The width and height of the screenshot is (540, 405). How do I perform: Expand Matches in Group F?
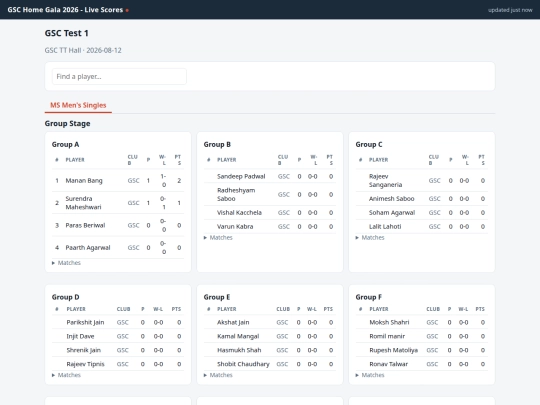[x=370, y=375]
